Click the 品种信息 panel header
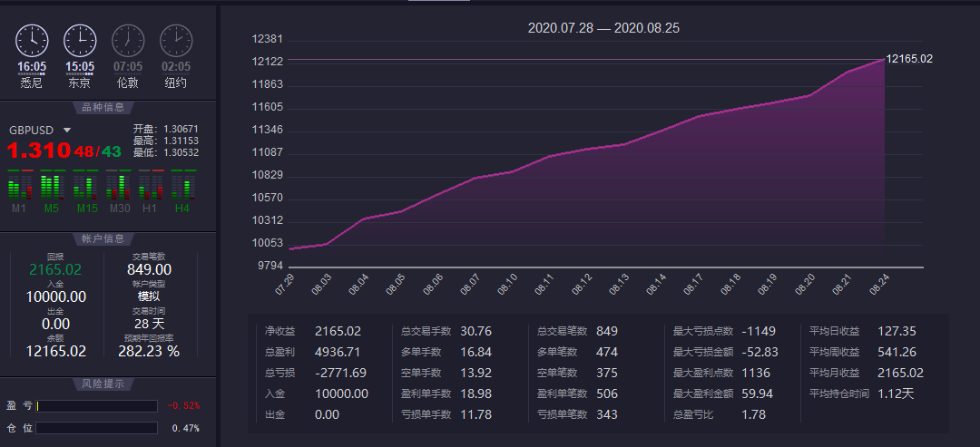This screenshot has height=447, width=980. tap(108, 107)
